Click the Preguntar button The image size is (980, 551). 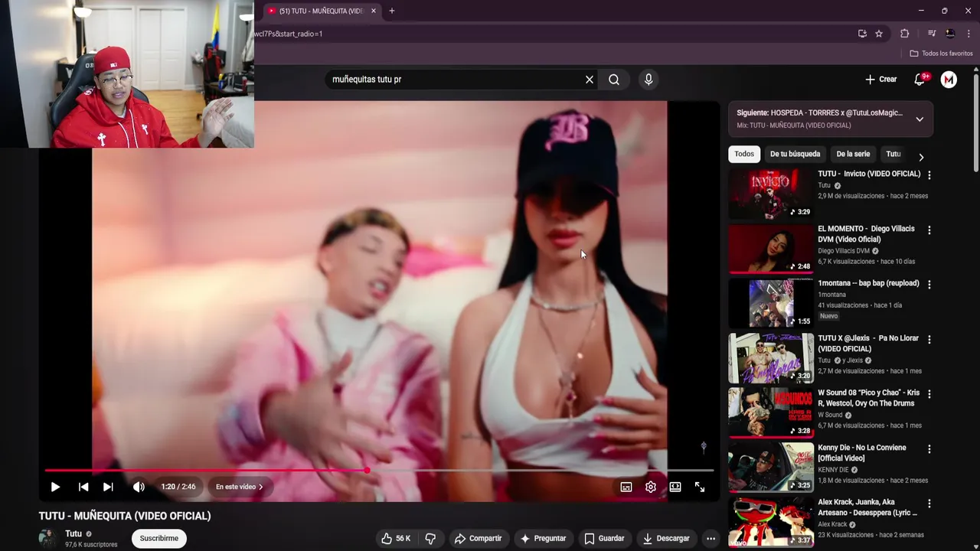(x=543, y=539)
